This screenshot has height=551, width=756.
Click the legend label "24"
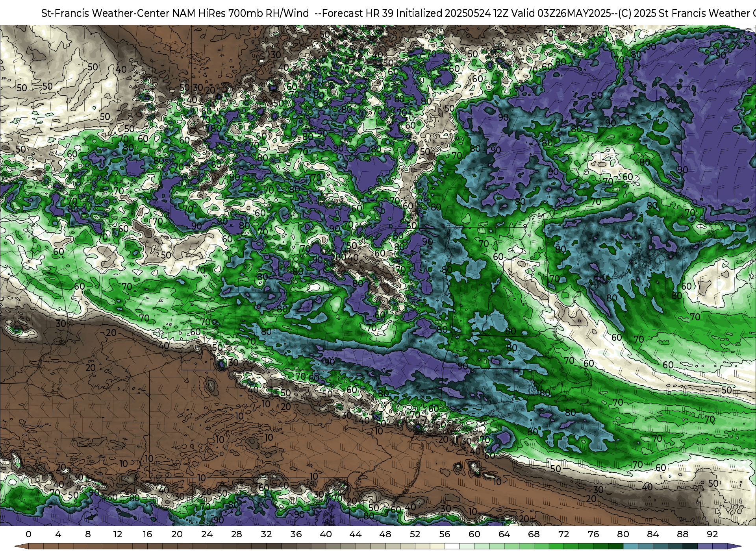coord(207,534)
